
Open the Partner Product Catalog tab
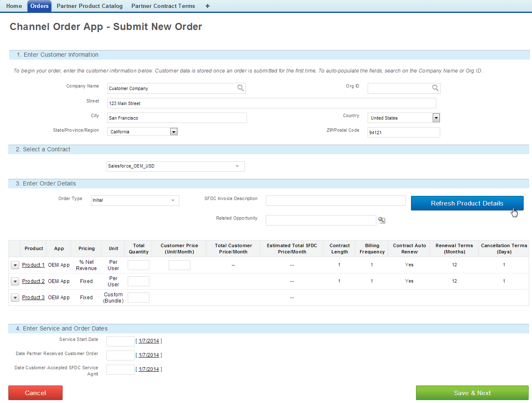click(x=90, y=6)
